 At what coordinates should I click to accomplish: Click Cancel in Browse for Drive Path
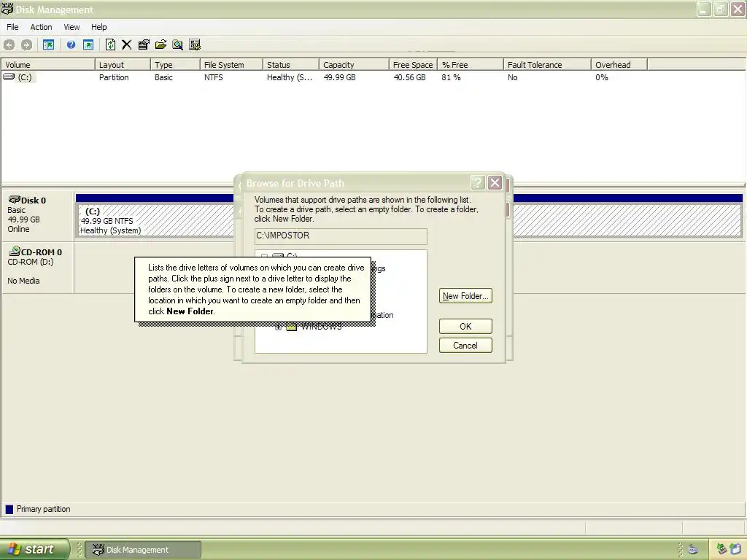click(465, 345)
